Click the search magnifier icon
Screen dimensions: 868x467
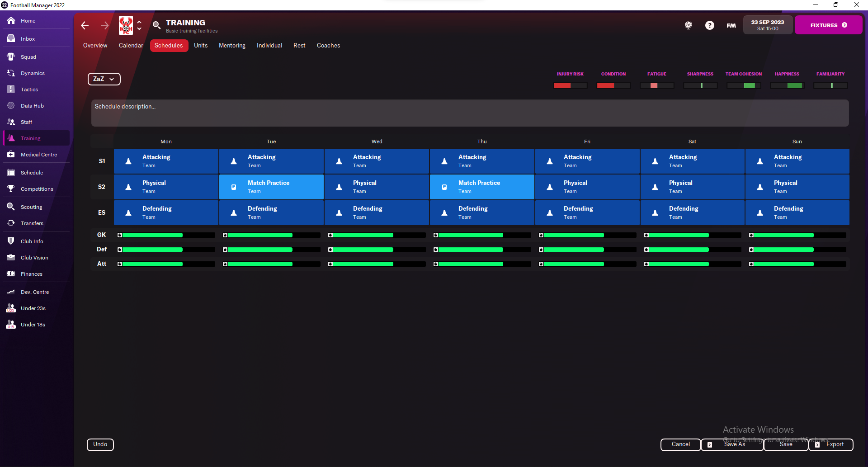(156, 25)
